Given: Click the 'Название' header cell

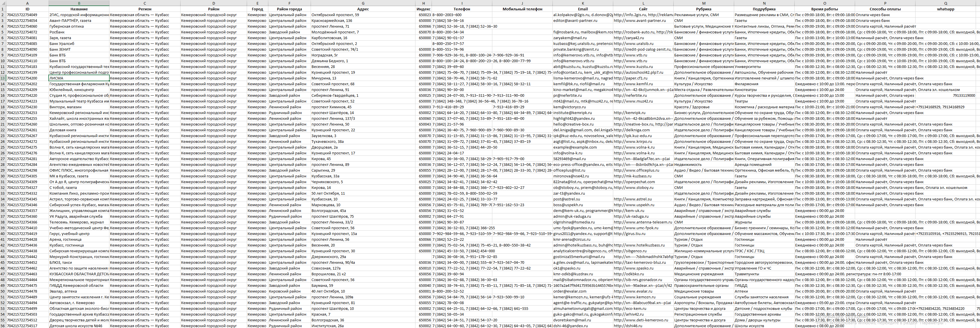Looking at the screenshot, I should 79,9.
